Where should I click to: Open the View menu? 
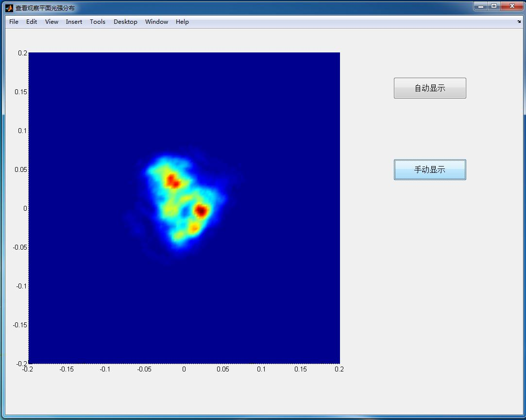pos(51,22)
